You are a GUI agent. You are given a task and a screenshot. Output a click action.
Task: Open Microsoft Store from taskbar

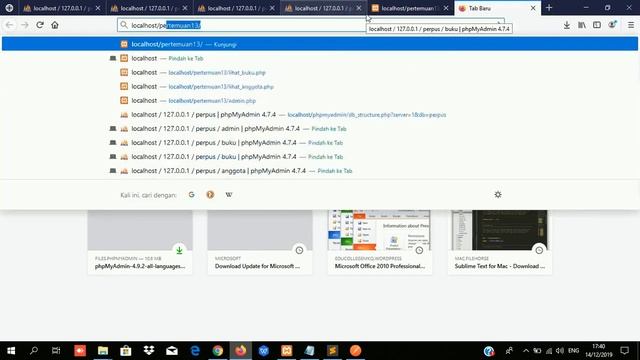tap(126, 351)
